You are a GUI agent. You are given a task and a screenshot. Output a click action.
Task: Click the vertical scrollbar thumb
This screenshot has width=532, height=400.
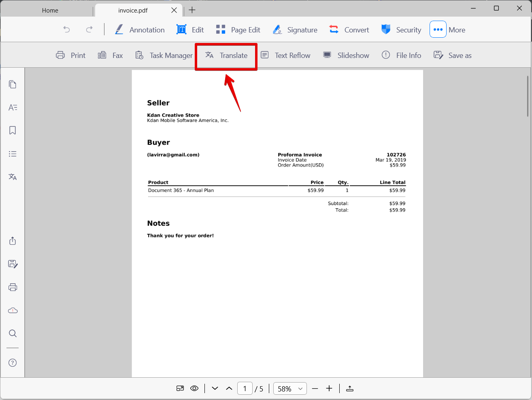click(x=528, y=96)
